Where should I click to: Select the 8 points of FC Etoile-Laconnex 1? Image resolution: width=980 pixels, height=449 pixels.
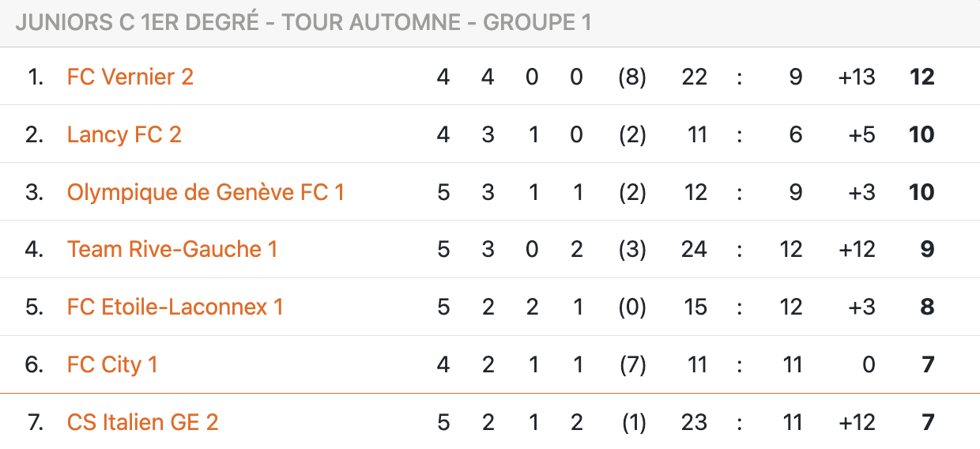[x=928, y=307]
